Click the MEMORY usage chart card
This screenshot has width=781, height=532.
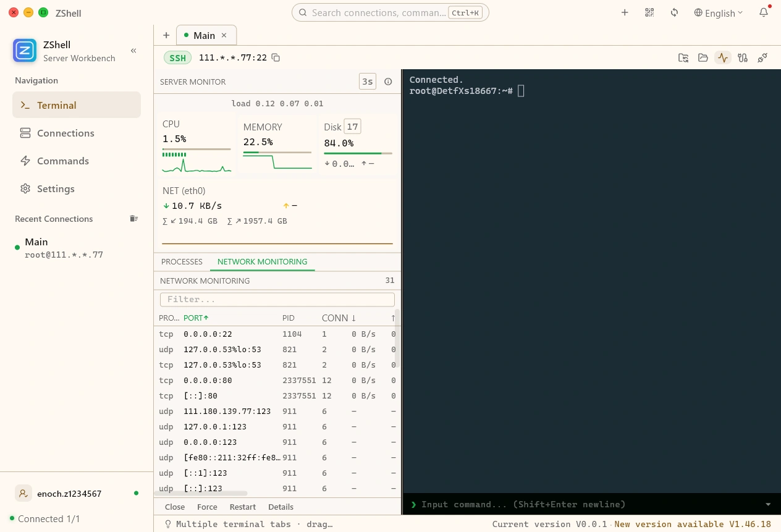point(277,146)
